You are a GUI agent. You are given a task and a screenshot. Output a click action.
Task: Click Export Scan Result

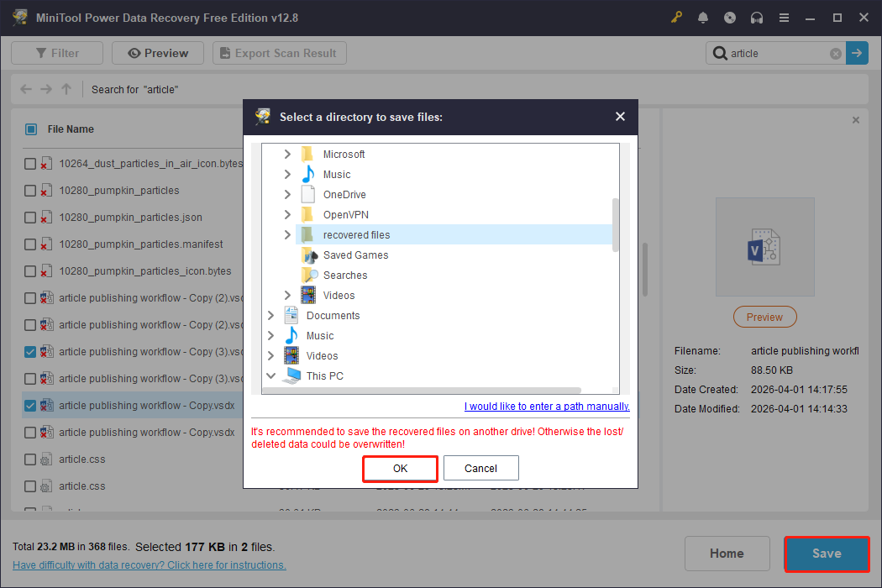pos(279,52)
